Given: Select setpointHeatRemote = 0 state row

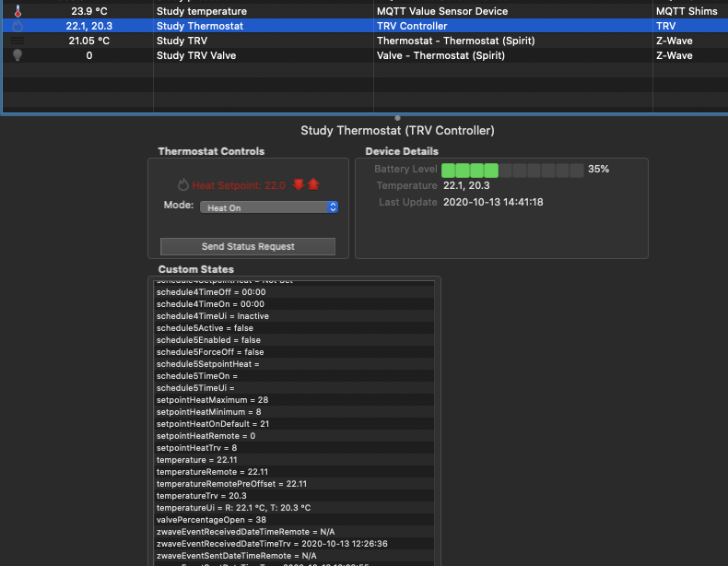Looking at the screenshot, I should pos(294,436).
